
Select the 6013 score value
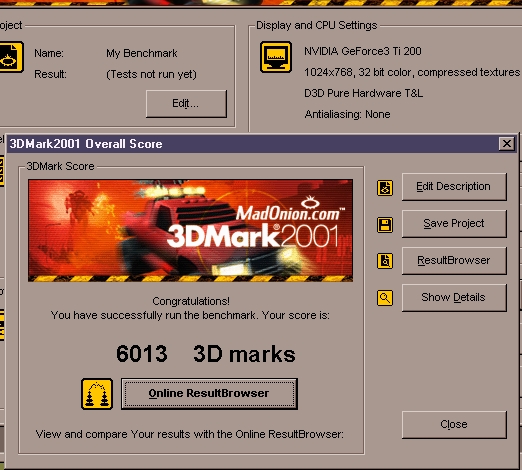[x=142, y=354]
